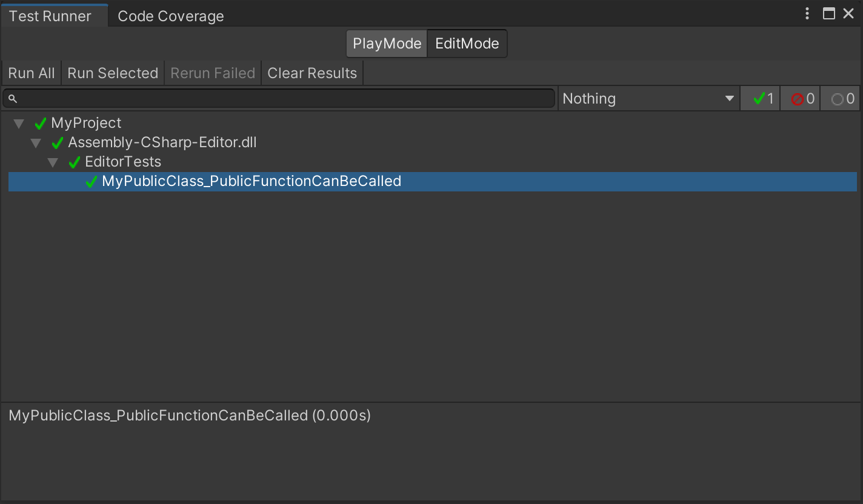863x504 pixels.
Task: Open the window context menu via kebab icon
Action: pos(806,13)
